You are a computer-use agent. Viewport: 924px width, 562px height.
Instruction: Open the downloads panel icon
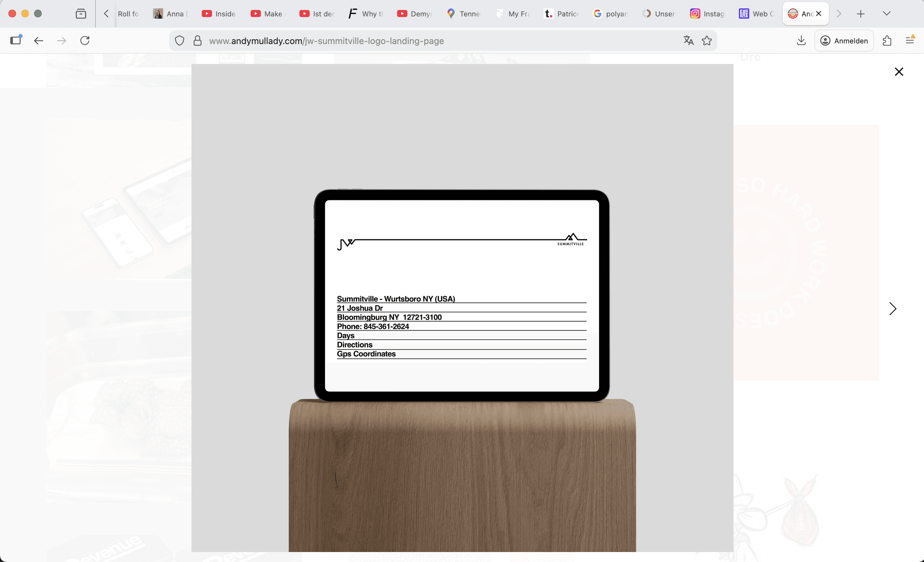[801, 41]
